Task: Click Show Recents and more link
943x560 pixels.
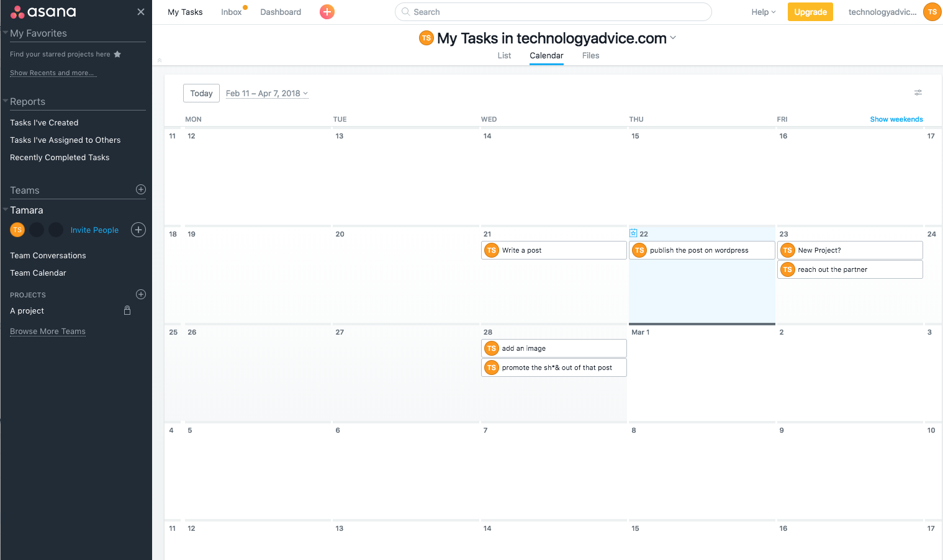Action: pyautogui.click(x=53, y=73)
